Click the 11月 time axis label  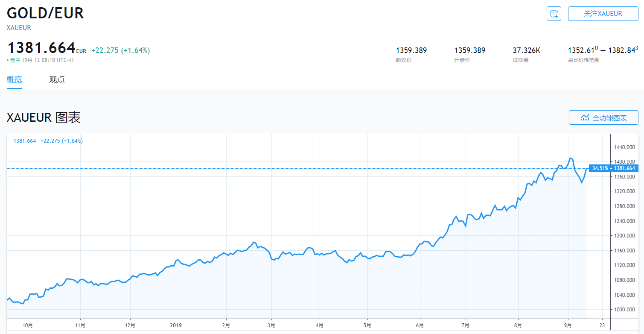point(80,325)
